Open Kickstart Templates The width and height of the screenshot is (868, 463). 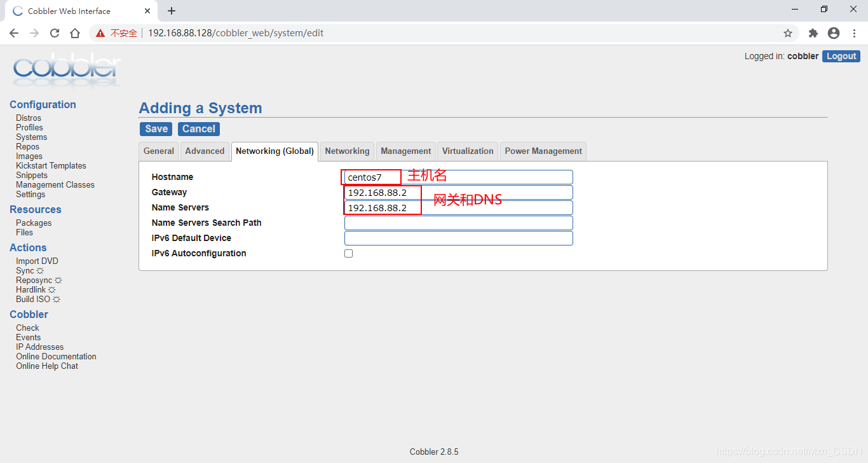point(51,165)
